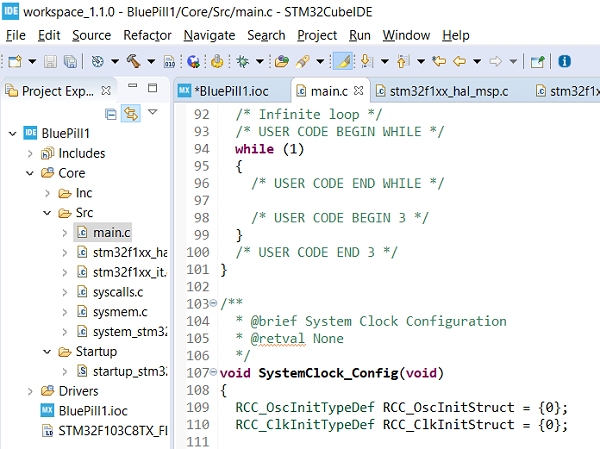Open the Project menu
600x449 pixels.
pos(317,35)
